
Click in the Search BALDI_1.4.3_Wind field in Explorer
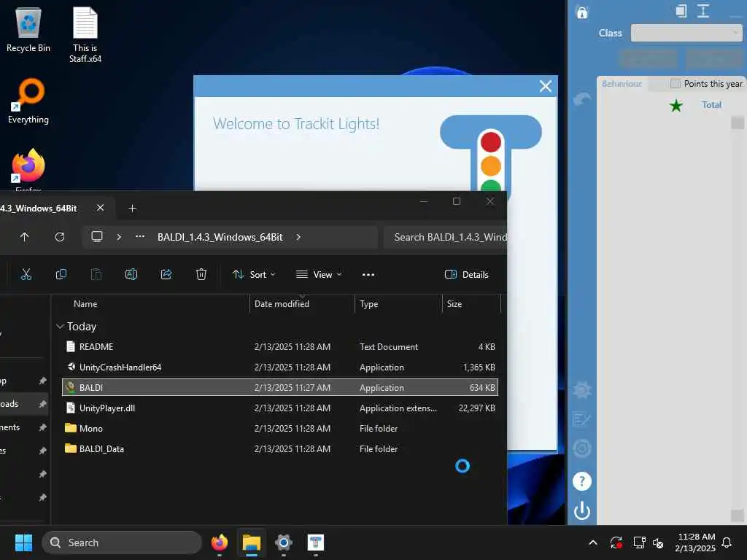[446, 237]
